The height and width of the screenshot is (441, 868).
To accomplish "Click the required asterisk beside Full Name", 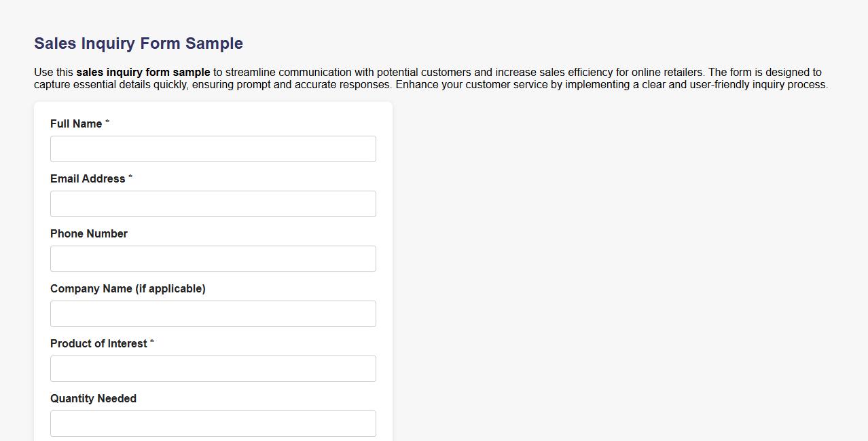I will [107, 122].
